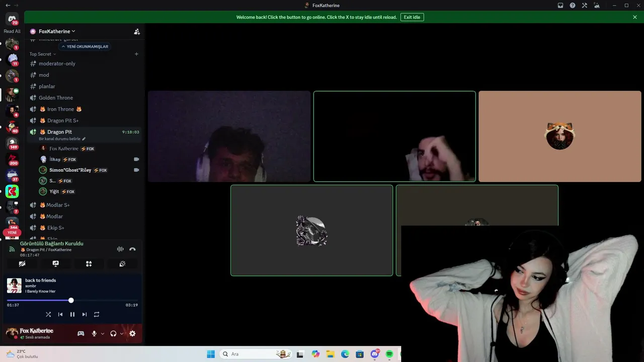Open Discord direct messages home icon
The height and width of the screenshot is (362, 644).
12,19
